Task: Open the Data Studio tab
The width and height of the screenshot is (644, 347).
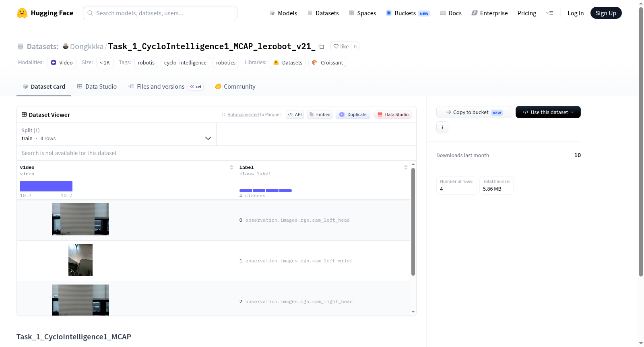Action: pos(97,87)
